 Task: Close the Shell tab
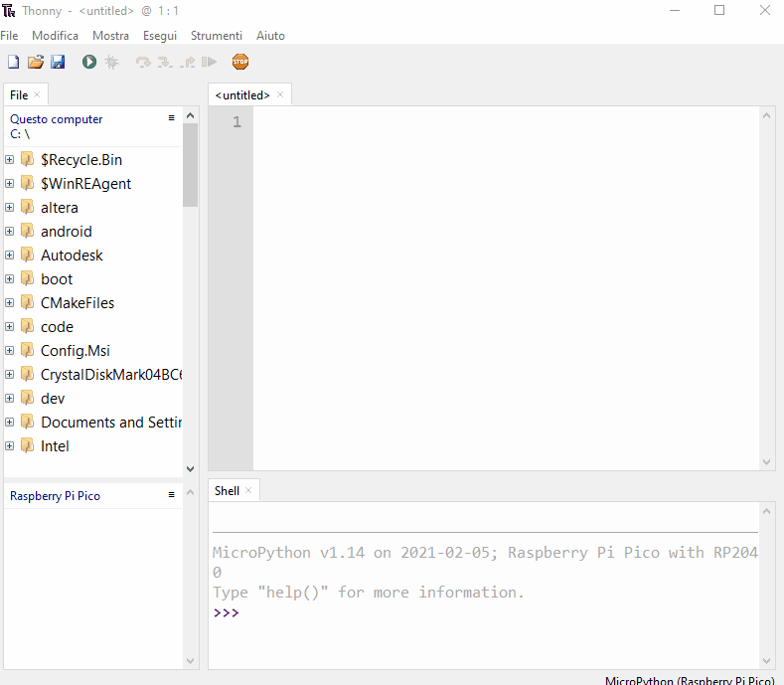click(248, 491)
